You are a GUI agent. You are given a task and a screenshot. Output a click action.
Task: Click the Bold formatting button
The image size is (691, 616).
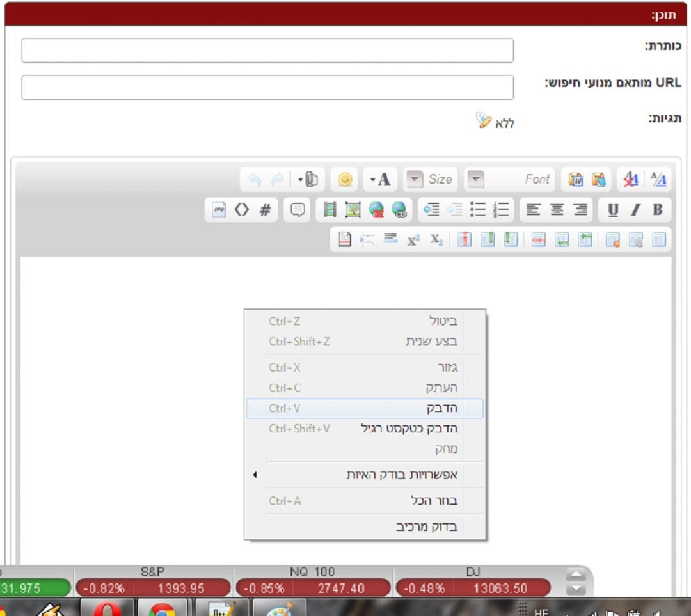pos(657,210)
